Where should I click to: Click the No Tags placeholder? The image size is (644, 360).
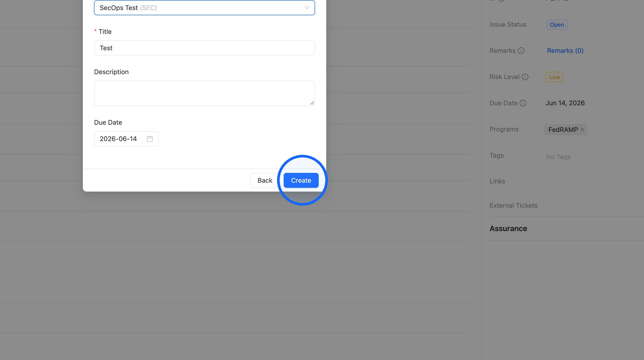(558, 157)
